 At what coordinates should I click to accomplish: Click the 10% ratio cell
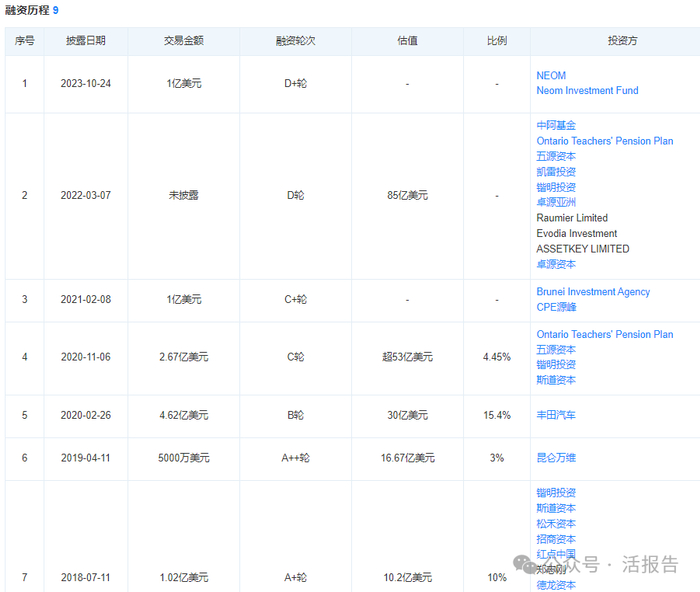[497, 578]
